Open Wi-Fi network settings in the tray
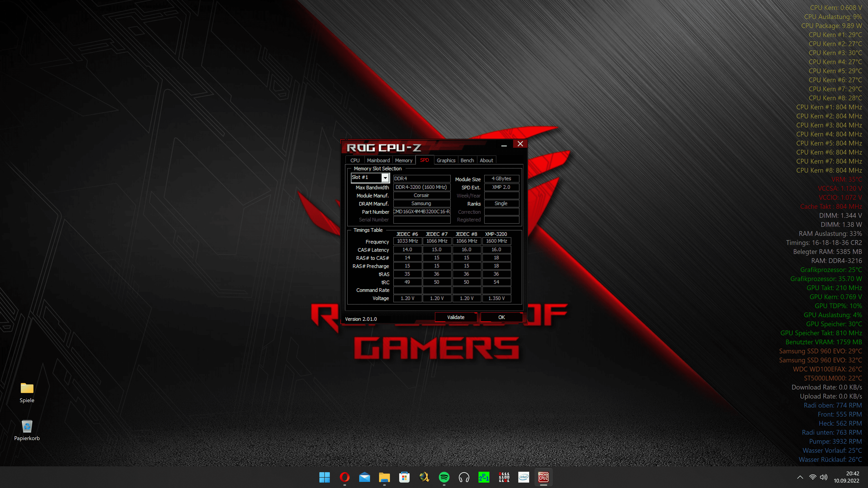The width and height of the screenshot is (868, 488). (x=813, y=477)
